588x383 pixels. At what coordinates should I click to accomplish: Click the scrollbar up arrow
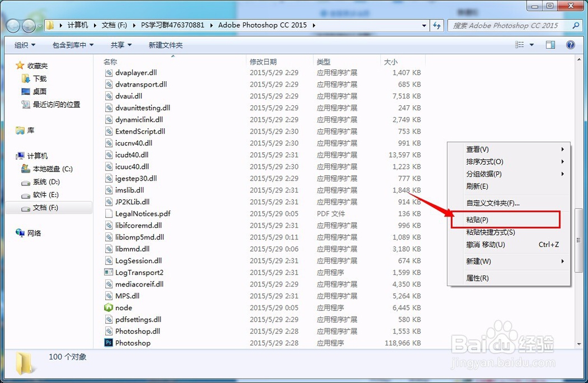(579, 59)
